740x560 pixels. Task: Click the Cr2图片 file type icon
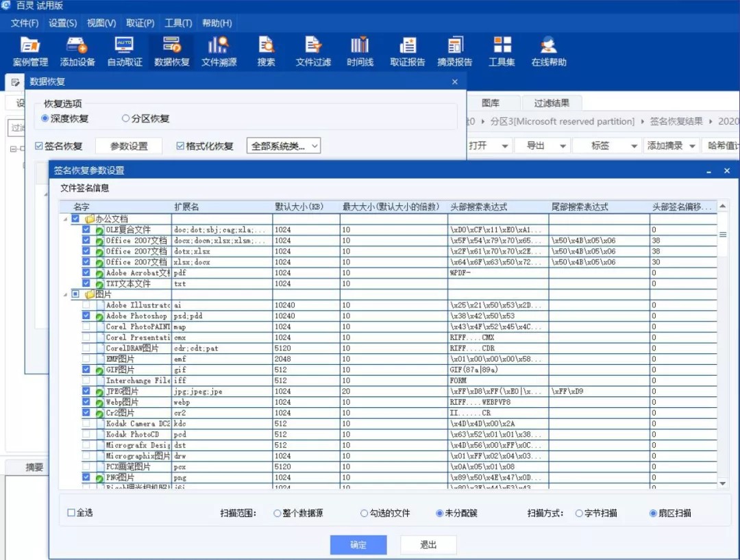99,413
